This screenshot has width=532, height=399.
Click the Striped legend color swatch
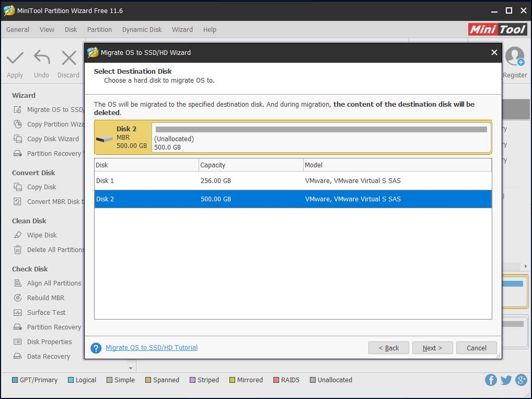[x=192, y=380]
